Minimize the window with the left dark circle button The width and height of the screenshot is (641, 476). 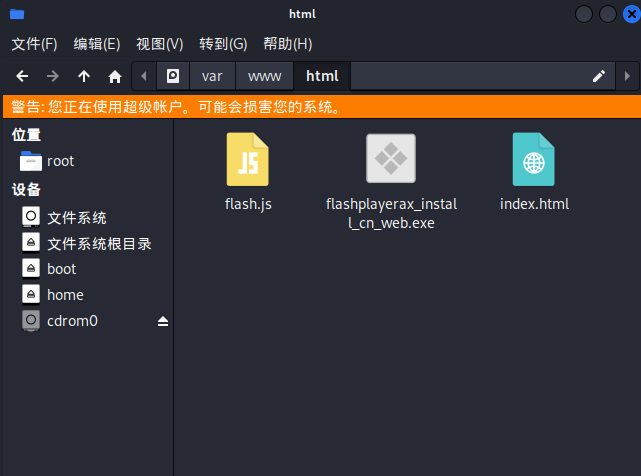click(x=584, y=14)
